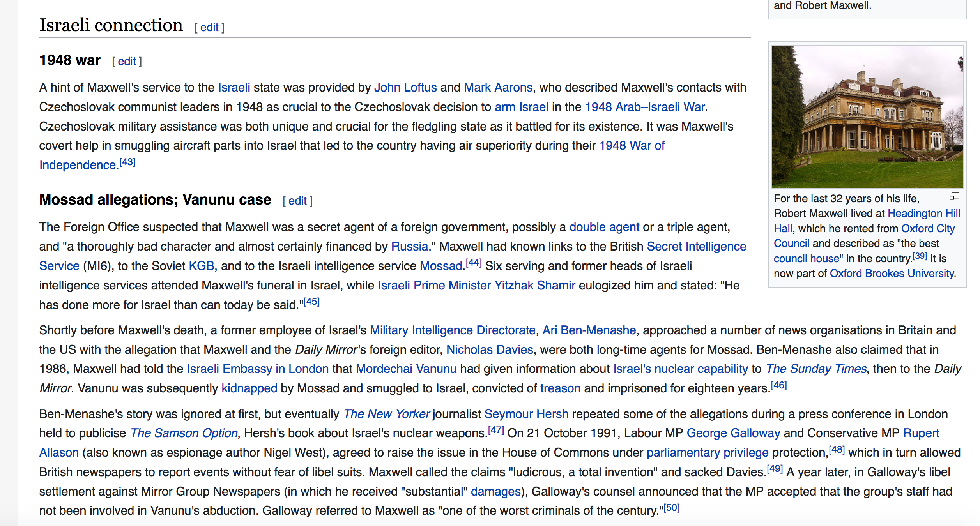Screen dimensions: 980x526
Task: Follow the Seymour Hersh link
Action: pyautogui.click(x=526, y=414)
